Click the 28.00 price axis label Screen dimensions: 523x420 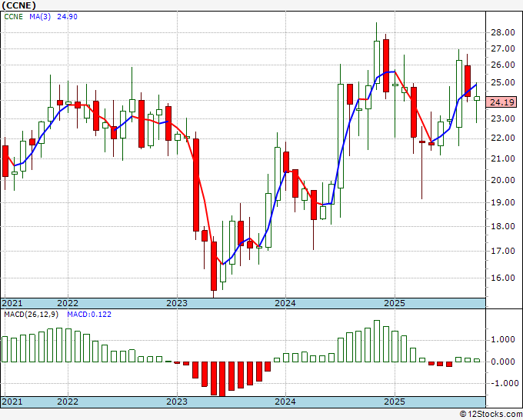[x=503, y=32]
